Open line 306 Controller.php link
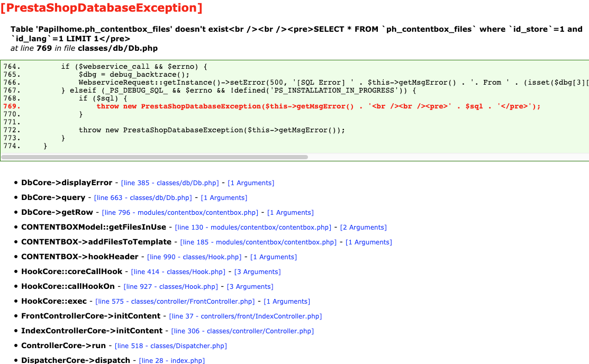The height and width of the screenshot is (364, 589). pos(242,331)
